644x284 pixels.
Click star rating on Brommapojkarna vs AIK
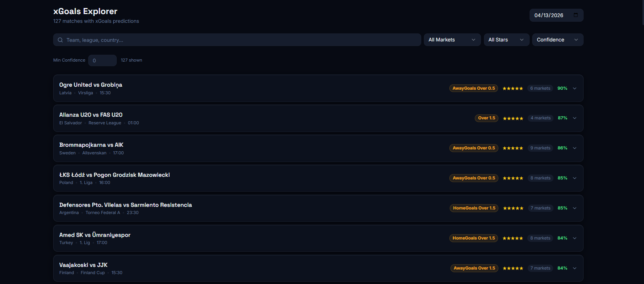pyautogui.click(x=512, y=148)
